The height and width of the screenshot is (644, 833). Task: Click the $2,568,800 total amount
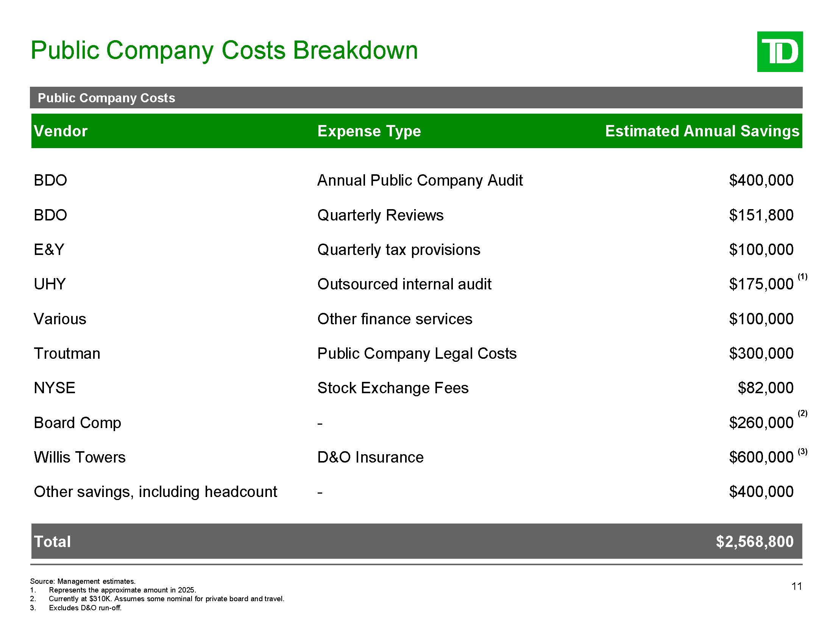(x=754, y=542)
